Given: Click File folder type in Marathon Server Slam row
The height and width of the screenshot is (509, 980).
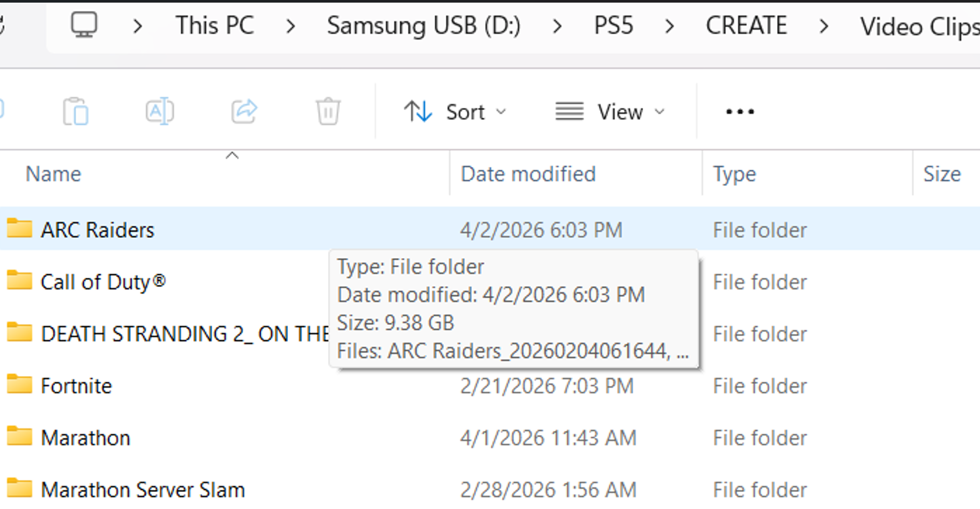Looking at the screenshot, I should pyautogui.click(x=759, y=490).
